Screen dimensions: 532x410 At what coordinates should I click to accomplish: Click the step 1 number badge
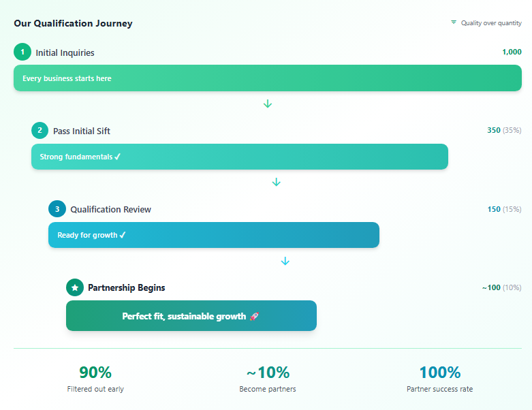click(x=22, y=52)
